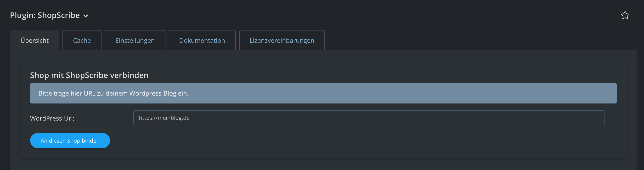
Task: Expand the chevron beside Plugin: ShopScribe
Action: 85,16
